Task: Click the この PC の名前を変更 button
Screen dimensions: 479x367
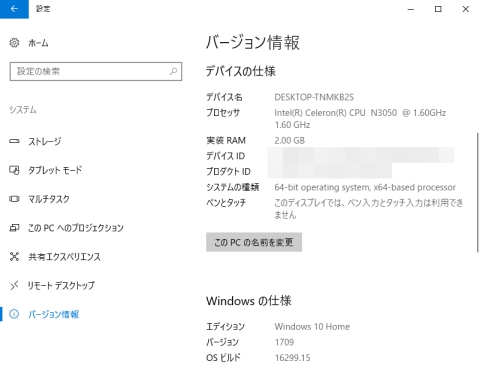Action: [x=254, y=242]
